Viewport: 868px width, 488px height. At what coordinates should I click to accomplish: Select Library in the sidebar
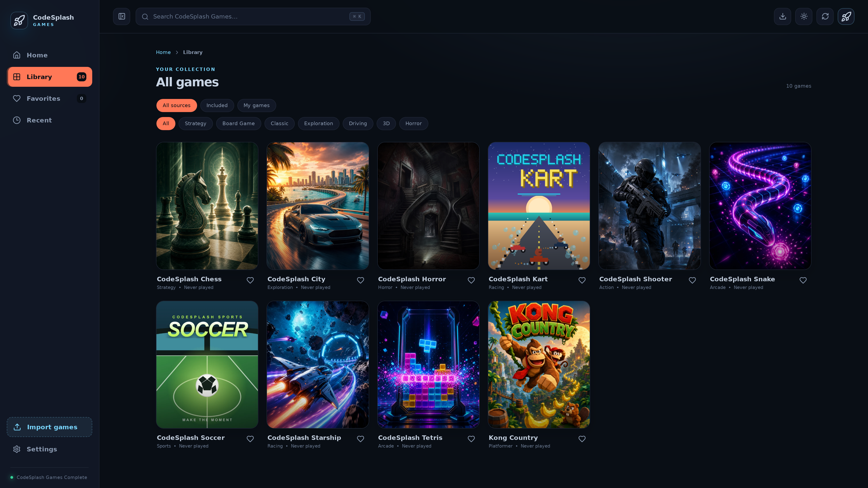coord(50,77)
